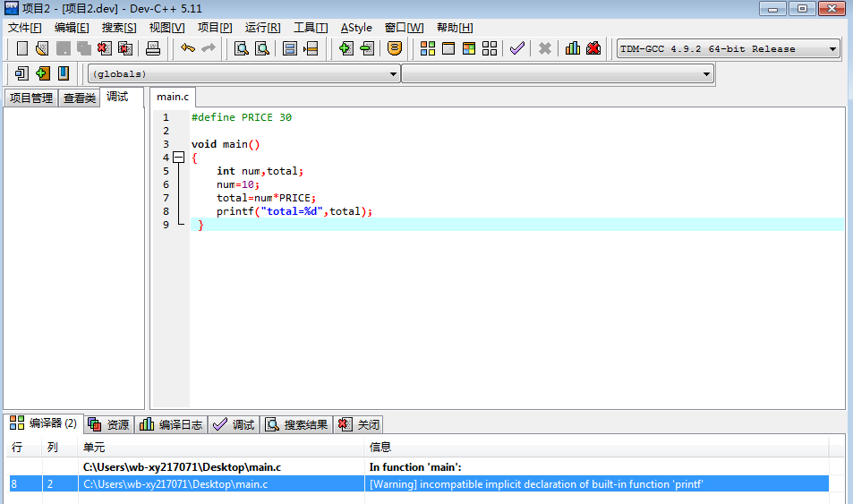The width and height of the screenshot is (853, 504).
Task: Expand the (globals) scope dropdown
Action: click(x=243, y=73)
